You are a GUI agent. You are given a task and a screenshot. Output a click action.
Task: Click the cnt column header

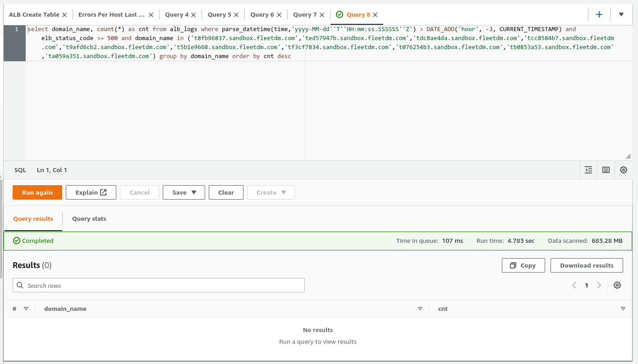tap(443, 309)
